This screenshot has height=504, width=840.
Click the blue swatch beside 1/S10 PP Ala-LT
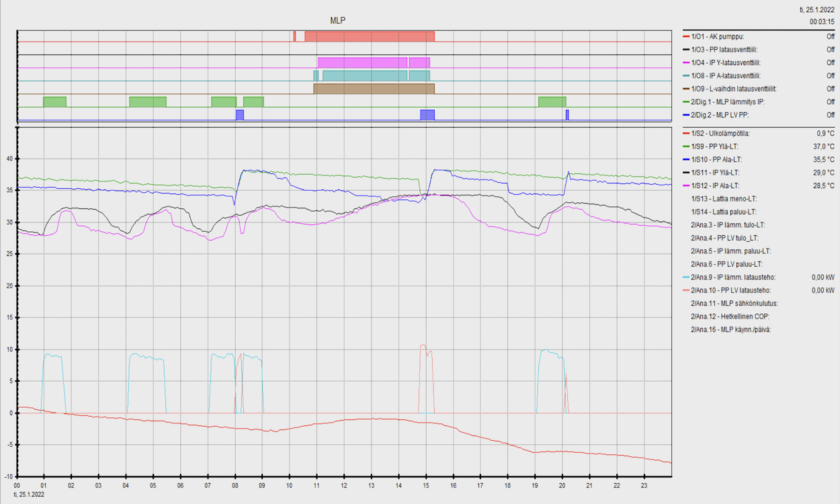coord(685,160)
